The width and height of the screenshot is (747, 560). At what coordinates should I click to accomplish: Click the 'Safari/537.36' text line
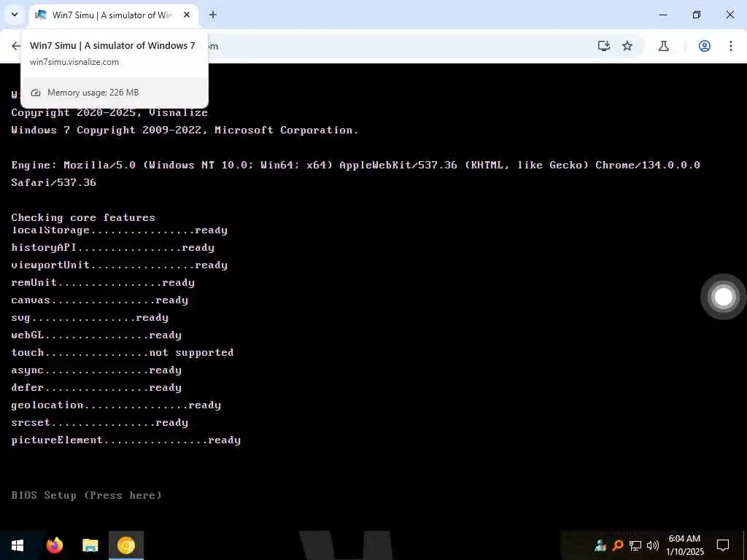(53, 182)
